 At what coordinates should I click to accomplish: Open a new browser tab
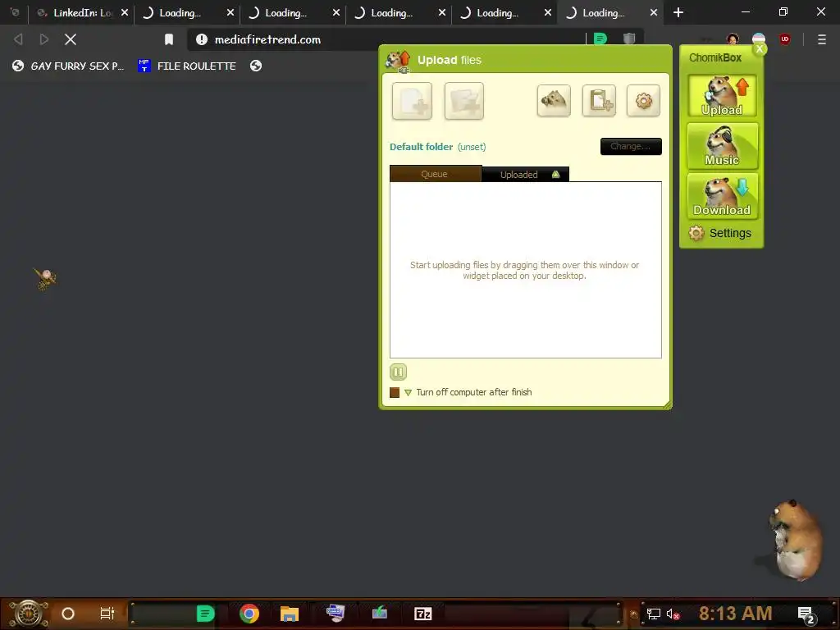coord(678,12)
